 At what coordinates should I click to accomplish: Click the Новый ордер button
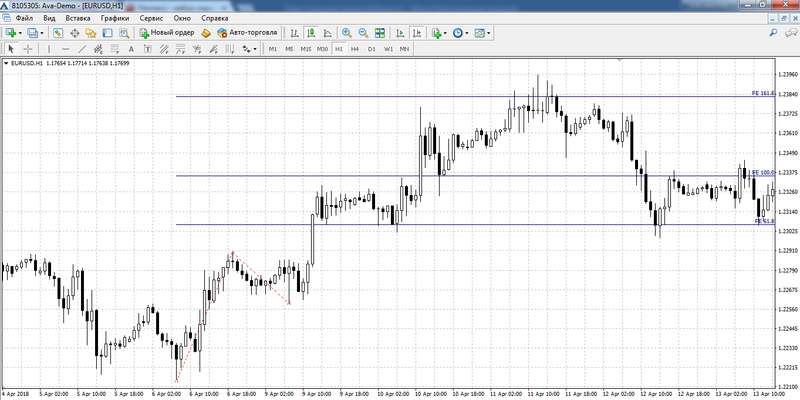(x=167, y=33)
